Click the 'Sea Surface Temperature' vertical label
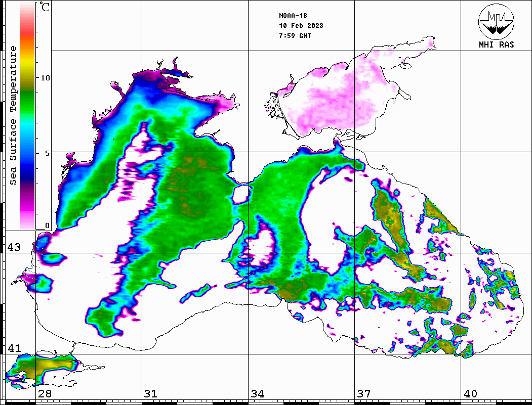Viewport: 532px width, 405px height. [x=13, y=116]
